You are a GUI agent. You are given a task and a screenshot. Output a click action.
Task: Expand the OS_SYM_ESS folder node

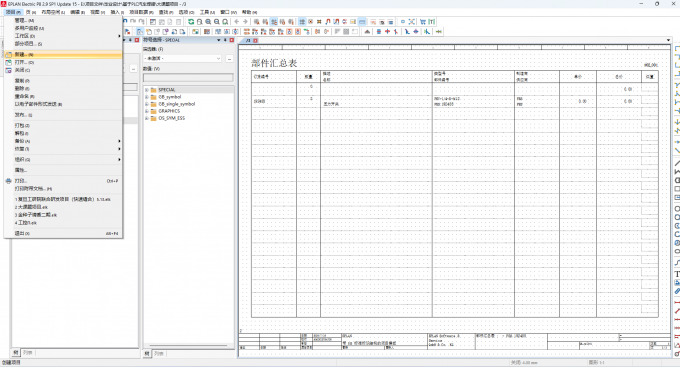click(x=147, y=118)
